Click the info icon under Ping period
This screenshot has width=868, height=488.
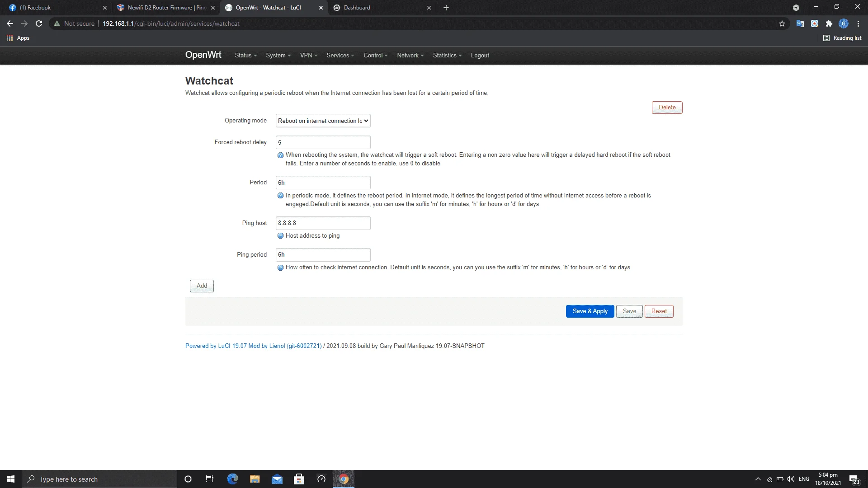280,267
